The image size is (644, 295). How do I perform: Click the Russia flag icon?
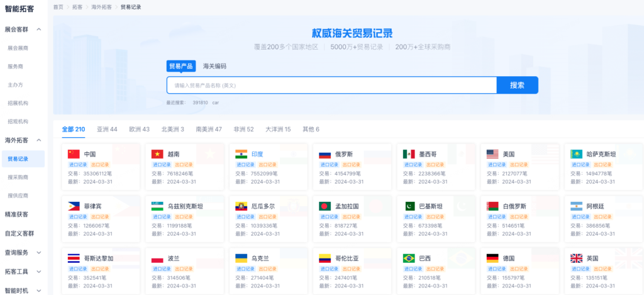[325, 154]
